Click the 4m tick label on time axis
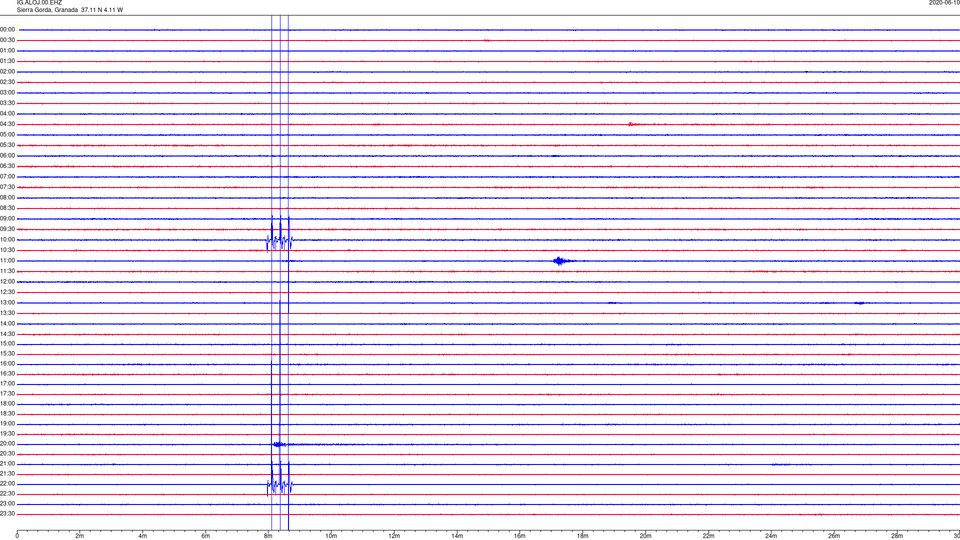 [x=143, y=536]
